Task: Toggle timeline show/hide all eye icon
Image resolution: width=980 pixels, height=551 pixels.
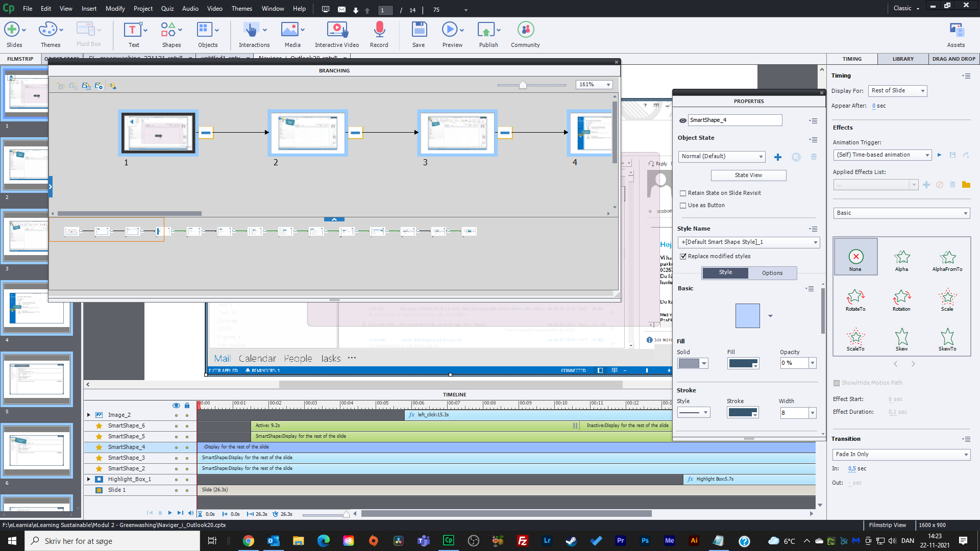Action: pyautogui.click(x=176, y=406)
